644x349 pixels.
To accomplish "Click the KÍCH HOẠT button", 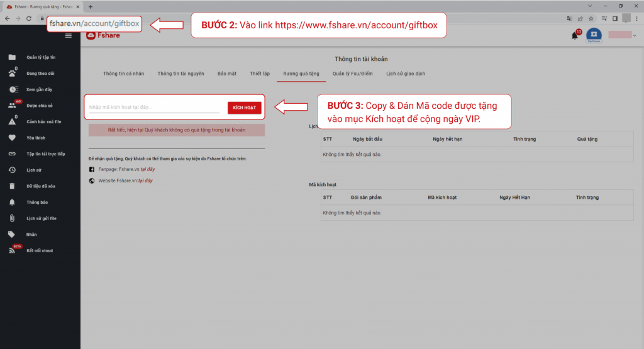I will pyautogui.click(x=245, y=108).
